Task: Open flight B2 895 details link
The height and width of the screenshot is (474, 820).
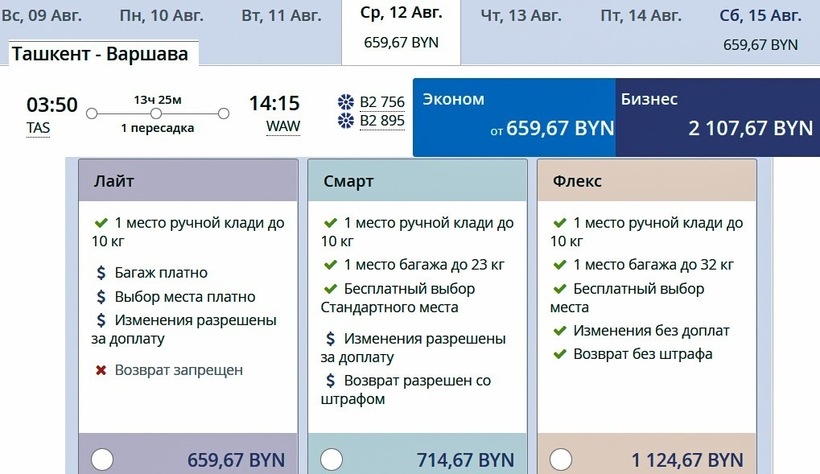Action: point(382,121)
